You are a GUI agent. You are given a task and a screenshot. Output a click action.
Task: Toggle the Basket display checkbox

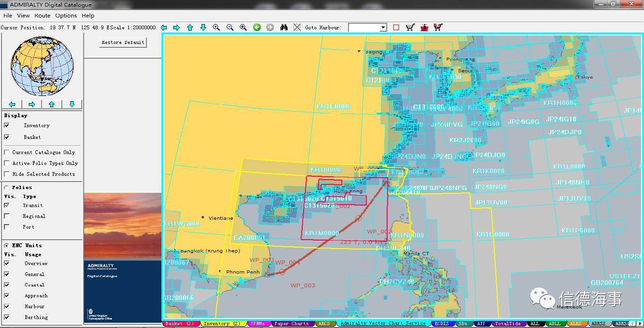point(7,137)
